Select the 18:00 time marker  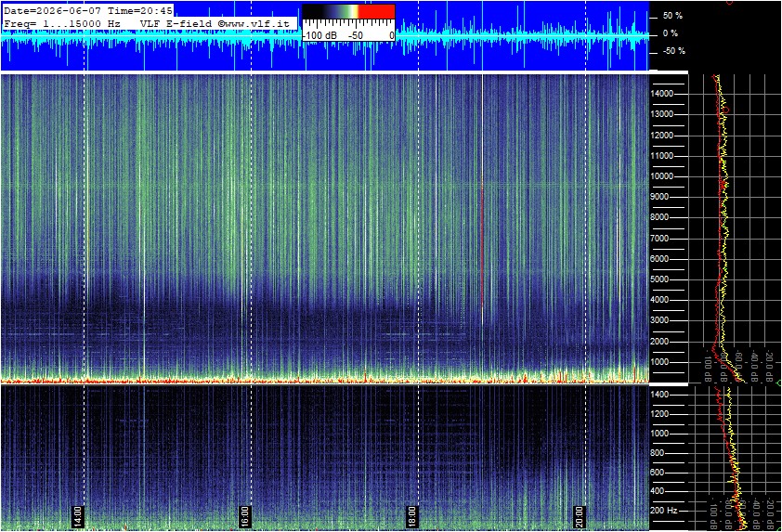click(x=412, y=516)
